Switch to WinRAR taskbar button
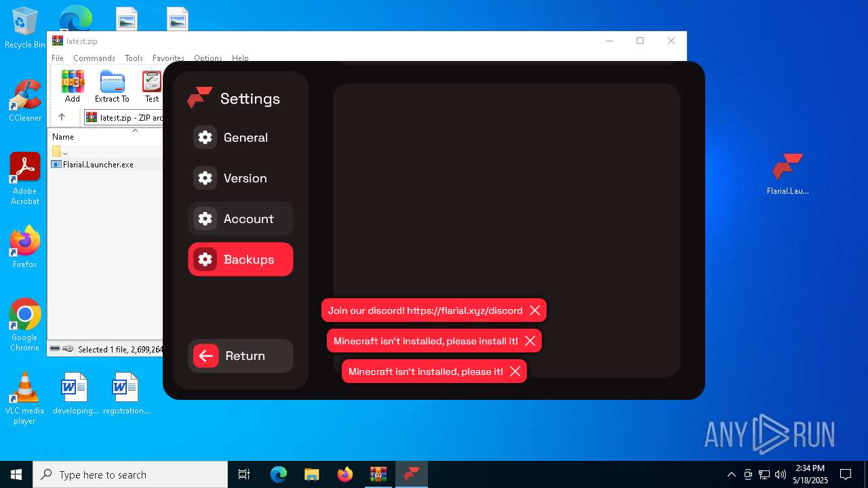Viewport: 868px width, 488px height. click(x=378, y=474)
